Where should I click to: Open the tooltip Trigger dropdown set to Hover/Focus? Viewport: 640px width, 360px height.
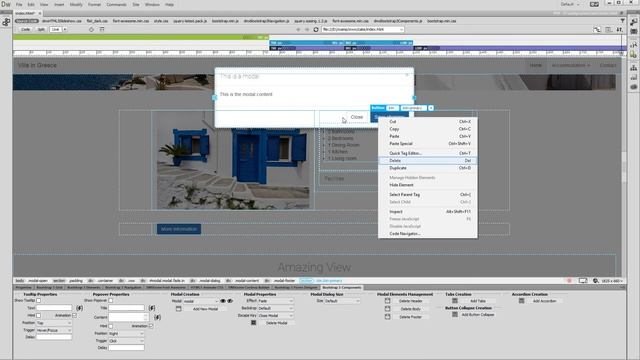pos(54,330)
